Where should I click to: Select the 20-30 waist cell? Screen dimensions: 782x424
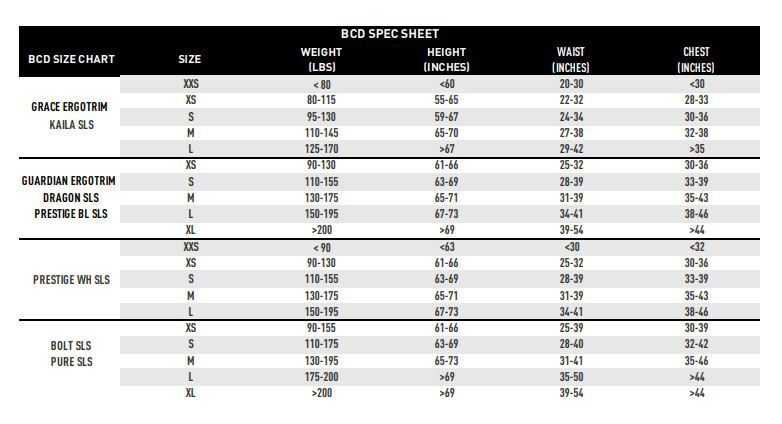pos(571,85)
